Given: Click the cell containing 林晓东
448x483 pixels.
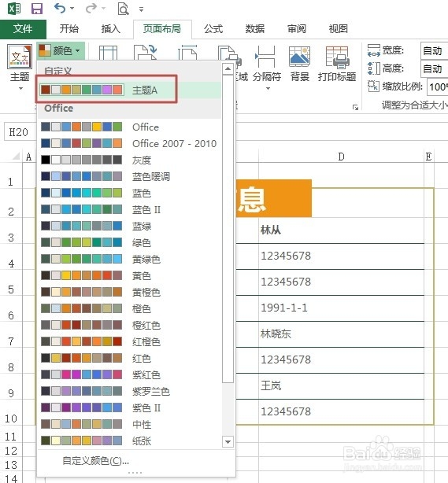Looking at the screenshot, I should [341, 334].
